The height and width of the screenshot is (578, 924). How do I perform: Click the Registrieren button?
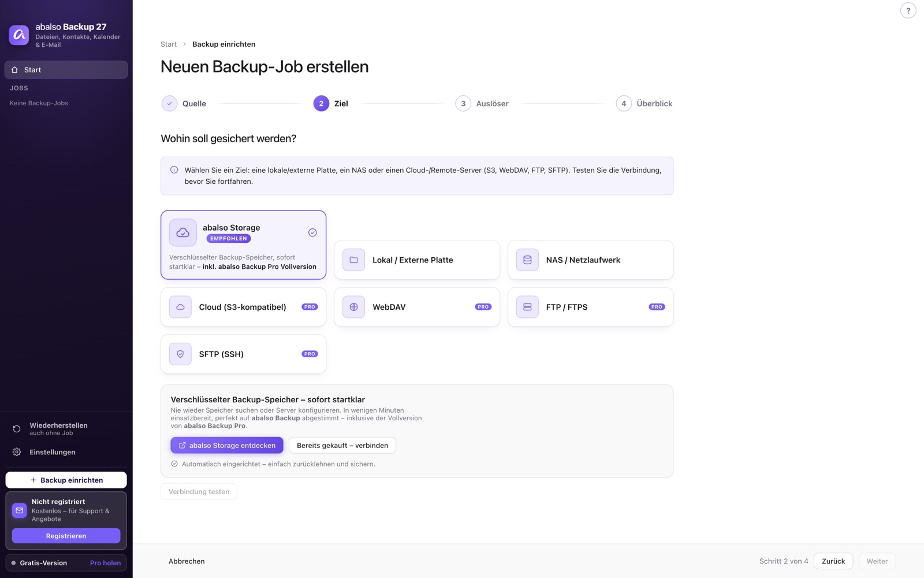[x=66, y=536]
